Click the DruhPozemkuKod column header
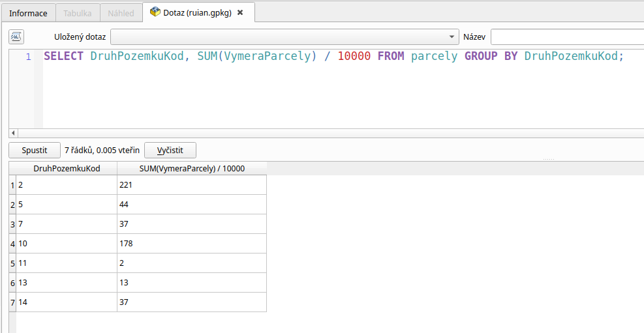Screen dimensions: 644x333 click(x=67, y=168)
